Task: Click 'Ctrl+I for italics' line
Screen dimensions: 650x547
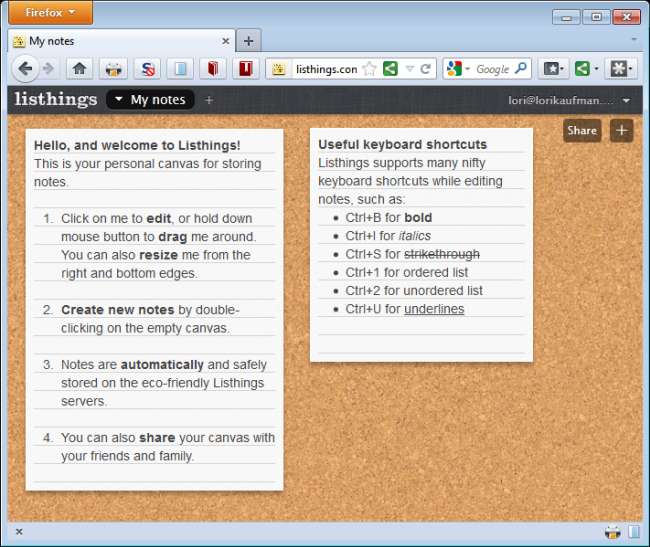Action: click(388, 236)
